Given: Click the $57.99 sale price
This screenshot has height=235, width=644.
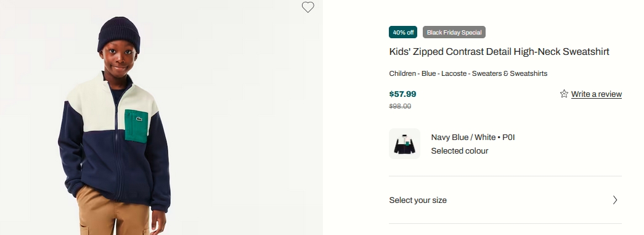Looking at the screenshot, I should click(402, 94).
